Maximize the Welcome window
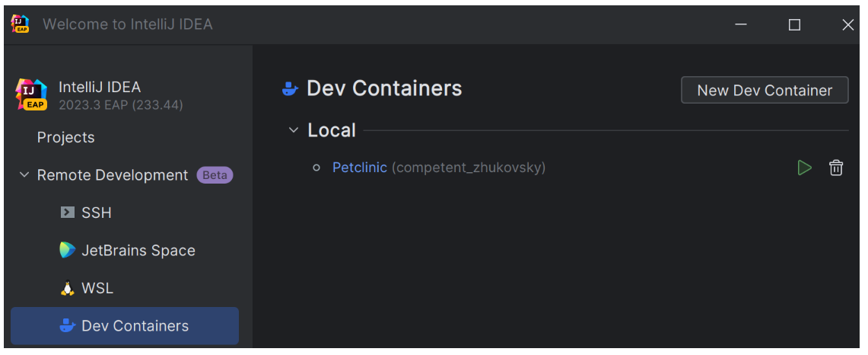 pyautogui.click(x=794, y=24)
